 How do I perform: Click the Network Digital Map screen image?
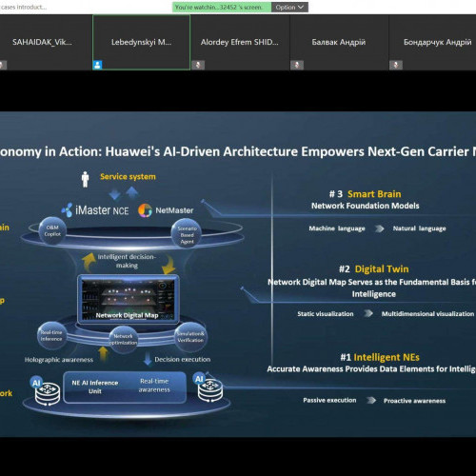129,299
